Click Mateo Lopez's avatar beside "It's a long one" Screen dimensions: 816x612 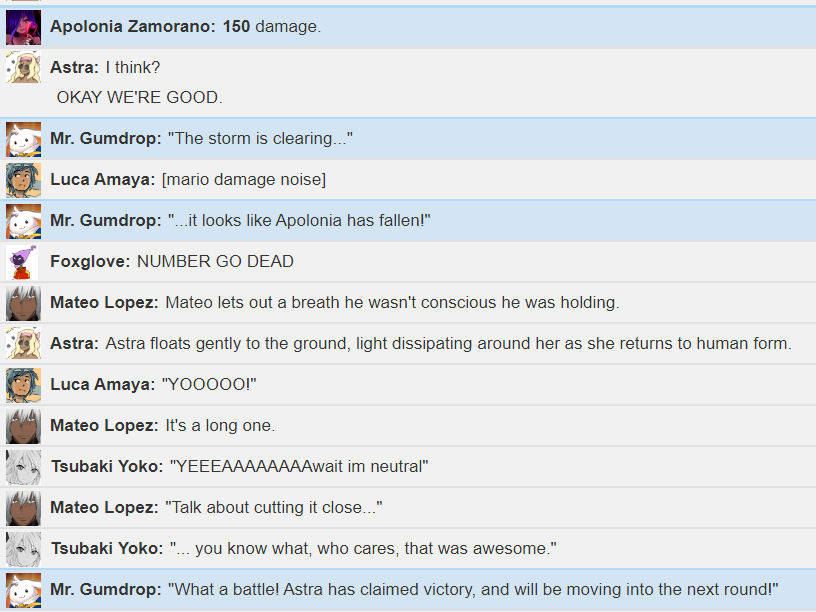tap(23, 426)
